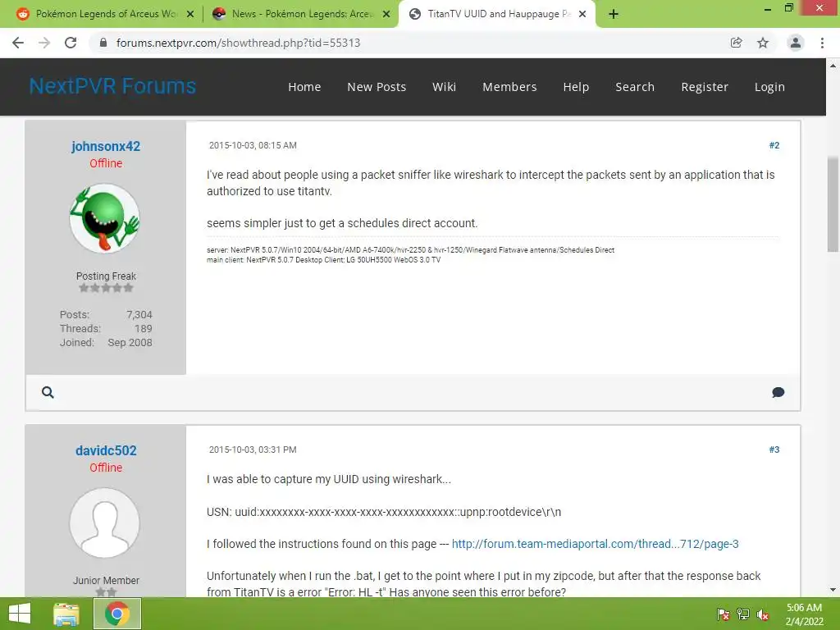
Task: Open davidc502's profile name link
Action: (x=106, y=450)
